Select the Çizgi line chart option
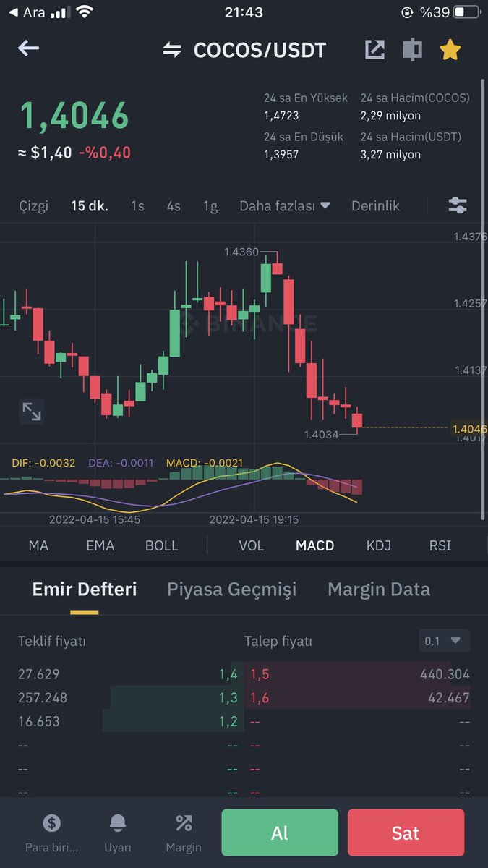This screenshot has width=488, height=868. pos(33,206)
